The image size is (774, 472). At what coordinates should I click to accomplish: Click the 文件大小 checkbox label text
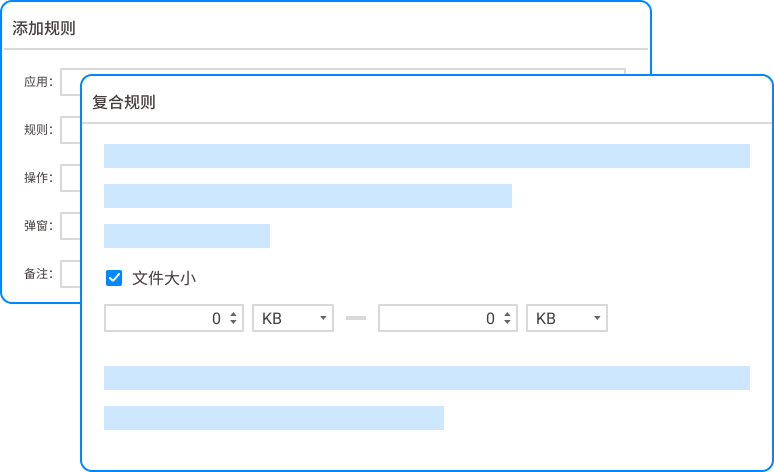click(164, 278)
